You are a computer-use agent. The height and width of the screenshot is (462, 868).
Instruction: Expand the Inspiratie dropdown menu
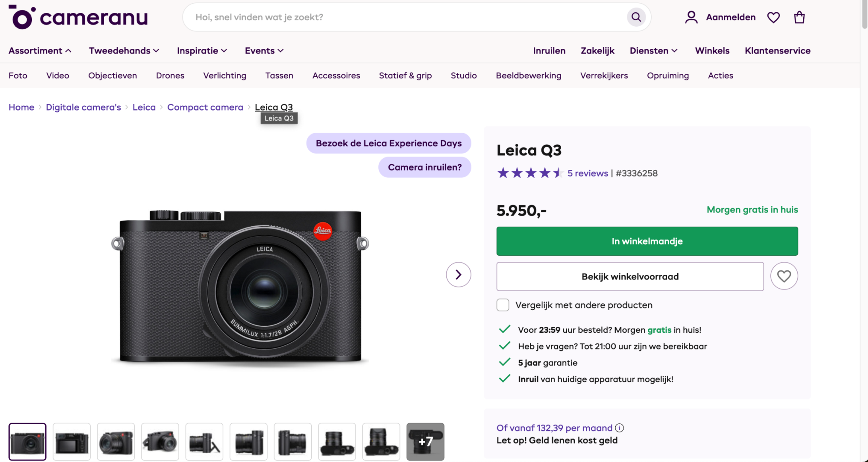point(202,51)
